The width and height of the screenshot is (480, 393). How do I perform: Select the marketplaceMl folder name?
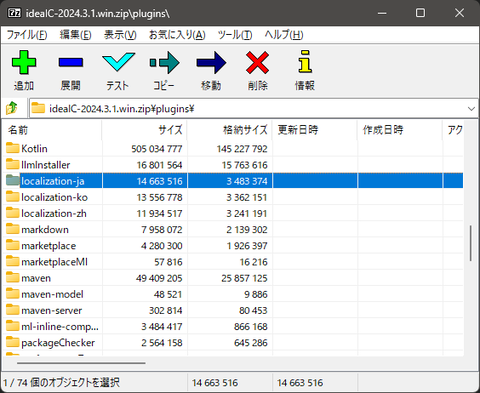[x=54, y=262]
